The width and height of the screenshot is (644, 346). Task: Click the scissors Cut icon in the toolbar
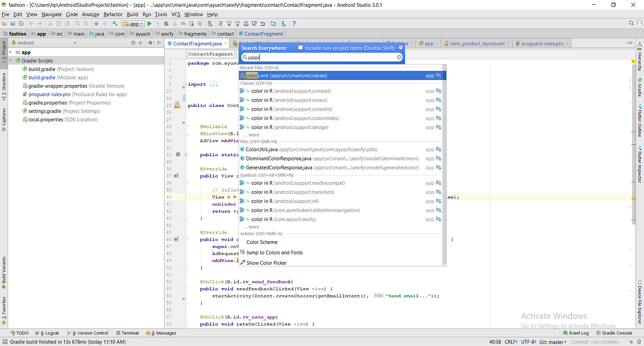click(x=50, y=23)
